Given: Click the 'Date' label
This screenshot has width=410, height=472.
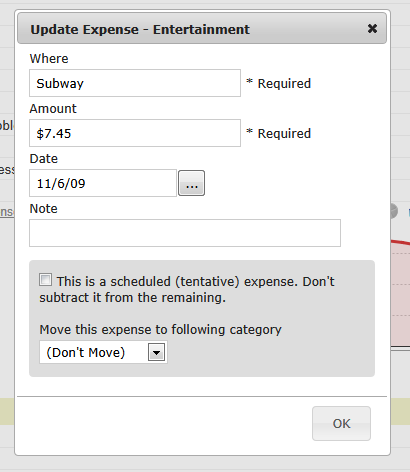Looking at the screenshot, I should click(44, 159).
